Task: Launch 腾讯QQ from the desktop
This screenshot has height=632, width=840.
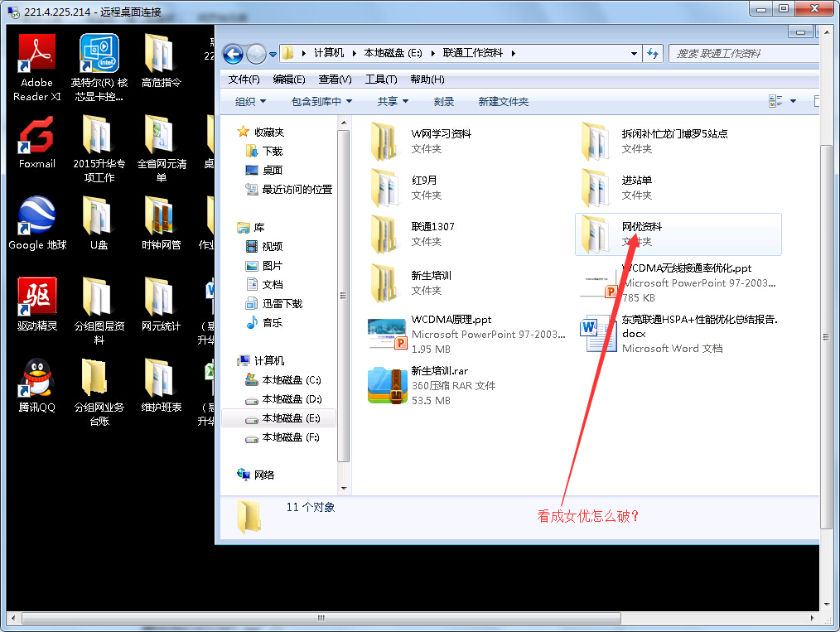Action: pyautogui.click(x=37, y=386)
